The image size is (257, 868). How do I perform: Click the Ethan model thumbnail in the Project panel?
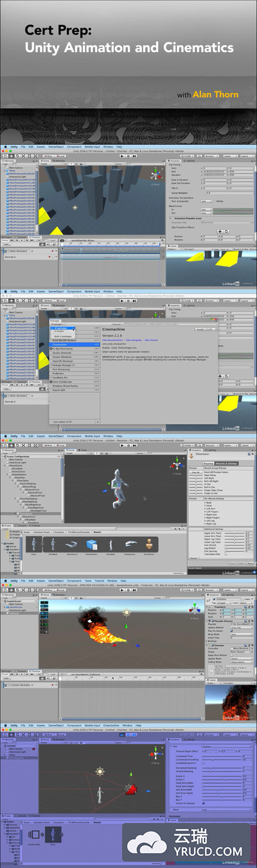[x=33, y=544]
